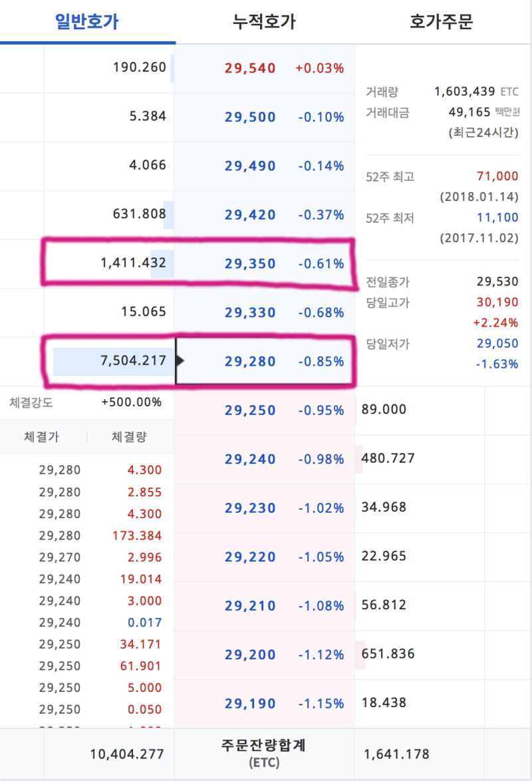The image size is (532, 781).
Task: Select the 29,540 ask price row
Action: 250,69
